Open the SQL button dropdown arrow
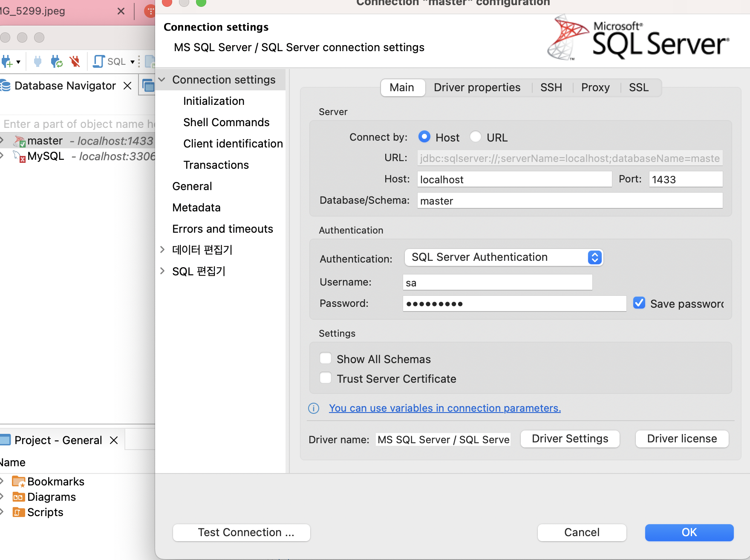This screenshot has width=750, height=560. [x=133, y=62]
